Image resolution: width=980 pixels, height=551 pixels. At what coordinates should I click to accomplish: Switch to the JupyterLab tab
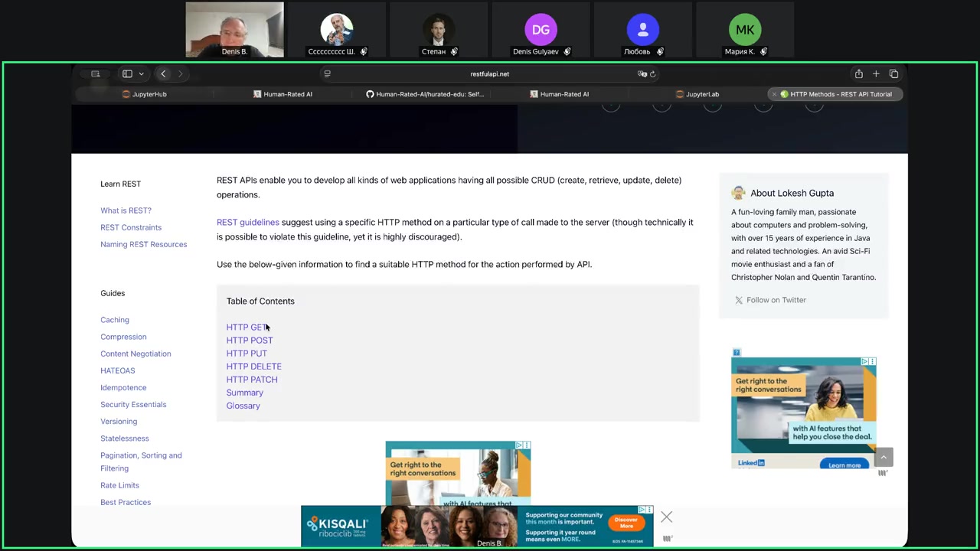(697, 94)
